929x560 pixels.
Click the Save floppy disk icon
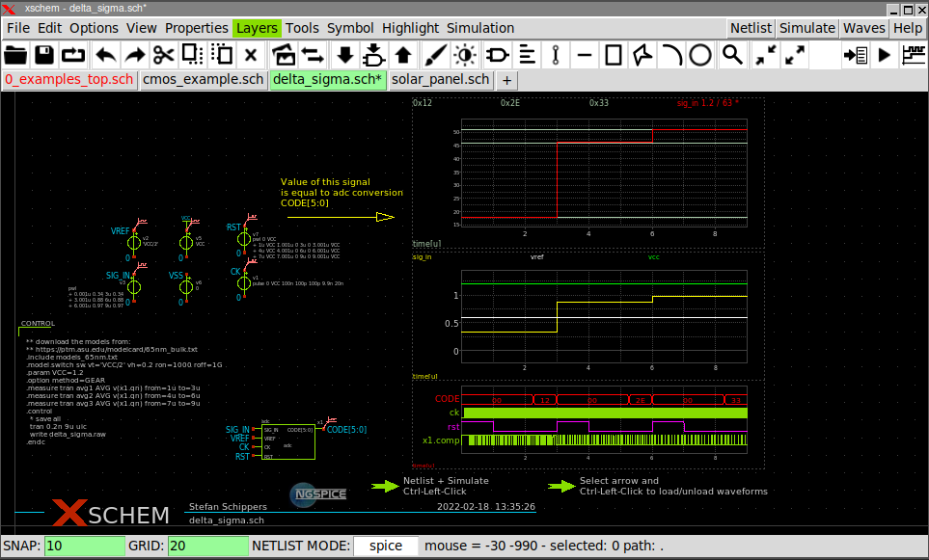(x=45, y=55)
